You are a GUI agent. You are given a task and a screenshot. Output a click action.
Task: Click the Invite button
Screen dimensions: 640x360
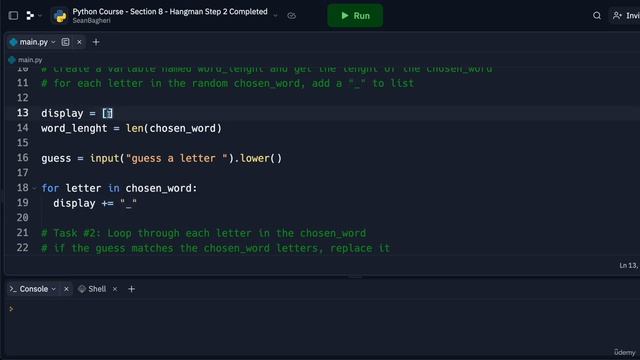click(x=625, y=16)
